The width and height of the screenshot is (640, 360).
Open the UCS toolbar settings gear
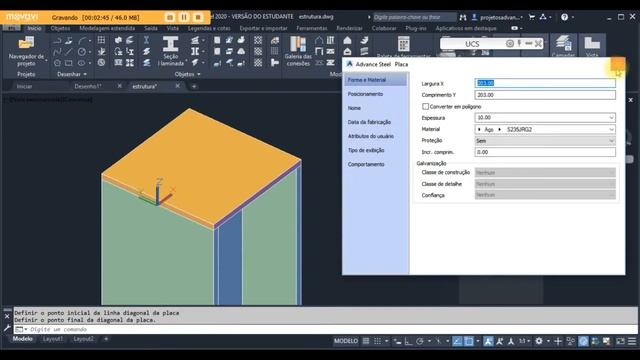tap(510, 43)
